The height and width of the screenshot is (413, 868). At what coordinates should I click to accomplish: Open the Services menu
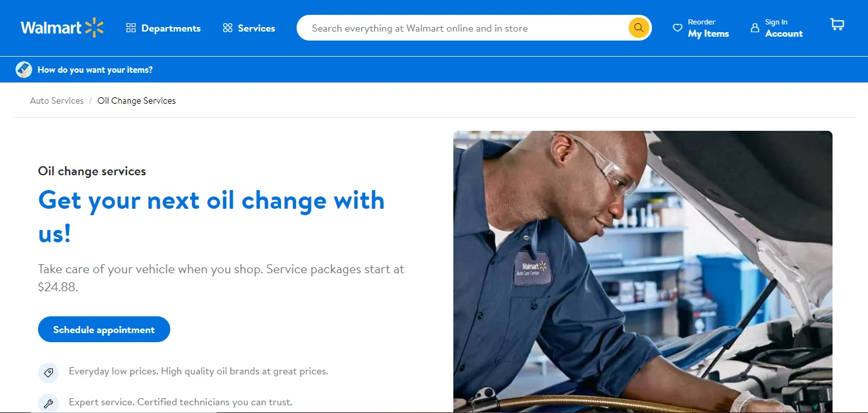(x=249, y=28)
